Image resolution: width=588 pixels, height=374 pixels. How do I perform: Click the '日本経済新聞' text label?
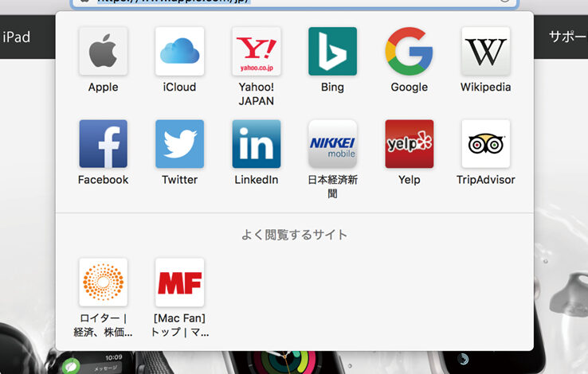coord(332,186)
